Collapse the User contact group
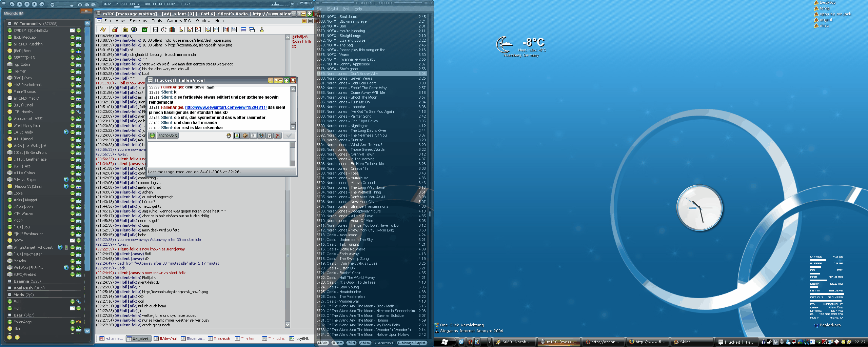The width and height of the screenshot is (868, 347). 9,315
